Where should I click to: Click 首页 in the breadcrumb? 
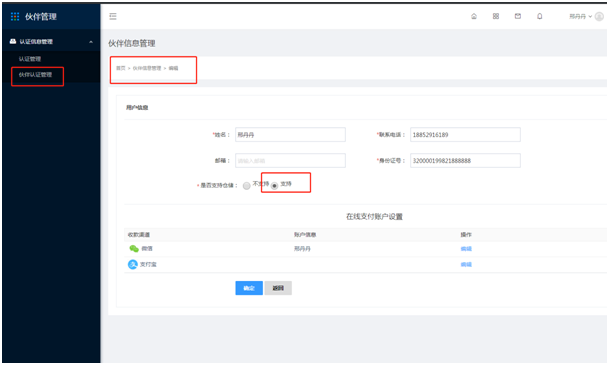point(120,68)
